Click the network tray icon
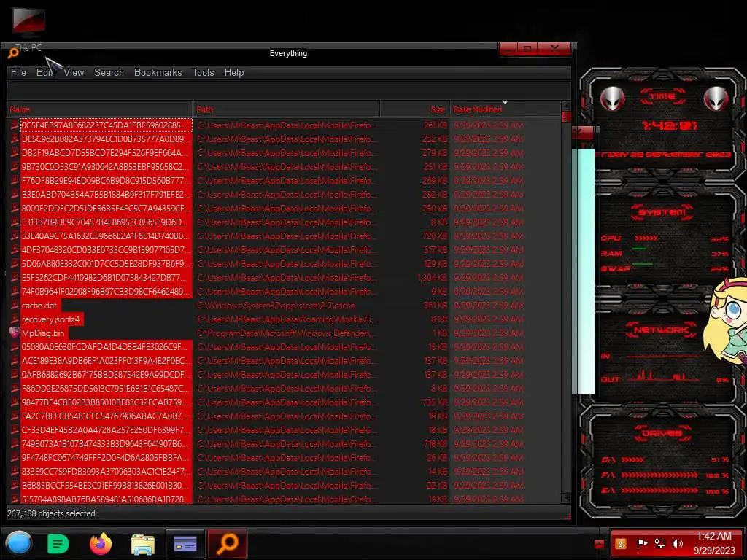Image resolution: width=747 pixels, height=560 pixels. (659, 544)
